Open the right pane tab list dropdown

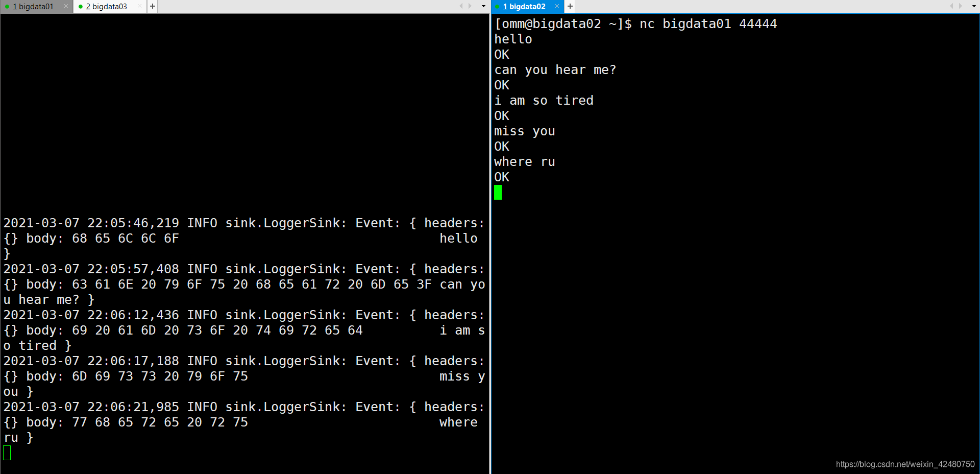(x=973, y=6)
